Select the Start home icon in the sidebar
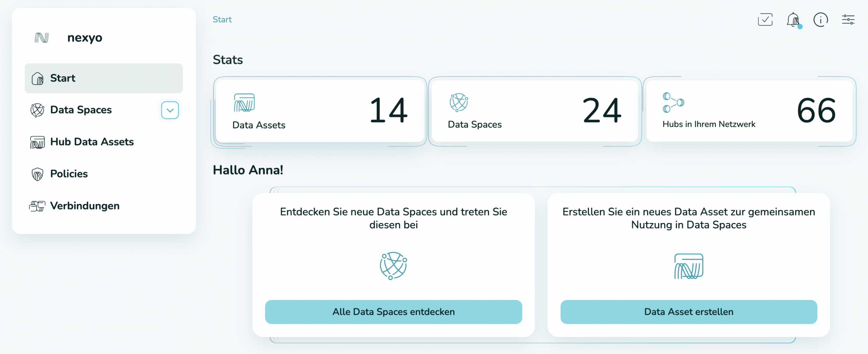This screenshot has width=868, height=354. (37, 78)
